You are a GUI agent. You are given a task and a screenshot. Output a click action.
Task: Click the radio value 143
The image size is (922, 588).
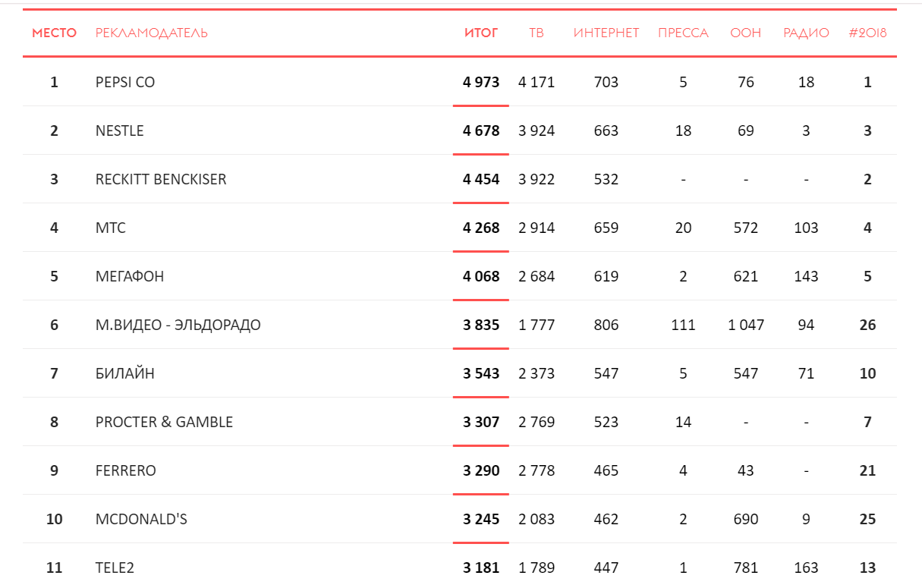806,276
